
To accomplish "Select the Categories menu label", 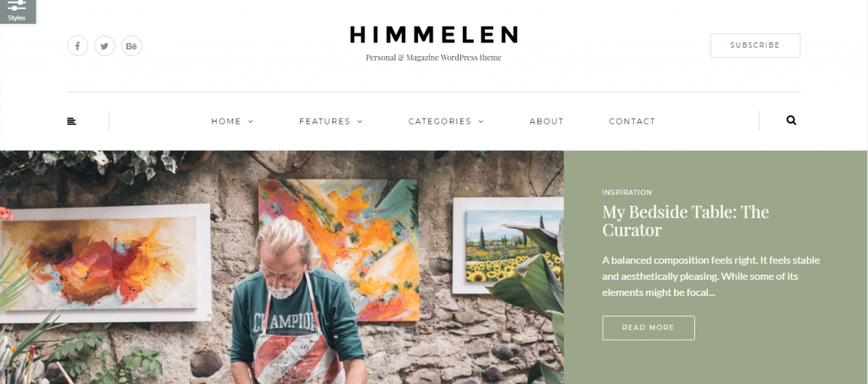I will click(x=440, y=121).
